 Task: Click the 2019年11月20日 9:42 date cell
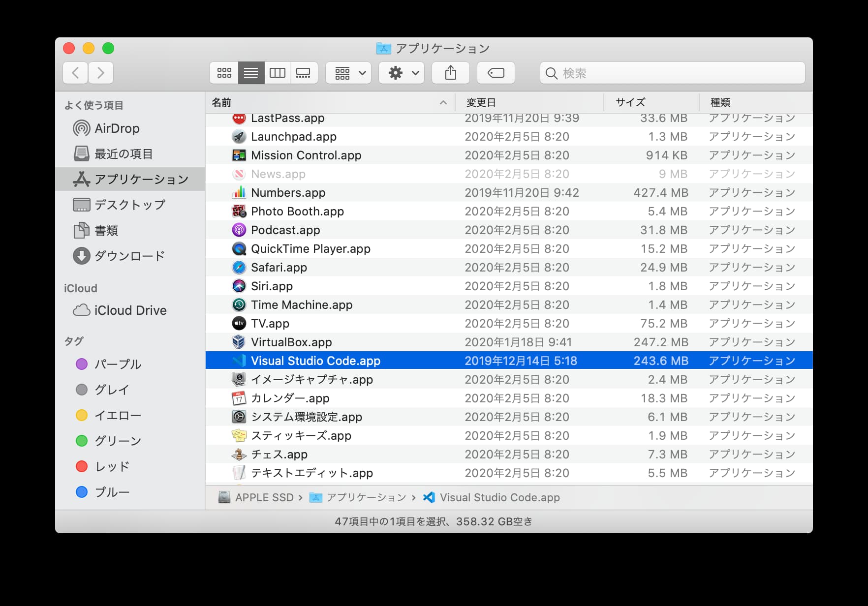522,193
